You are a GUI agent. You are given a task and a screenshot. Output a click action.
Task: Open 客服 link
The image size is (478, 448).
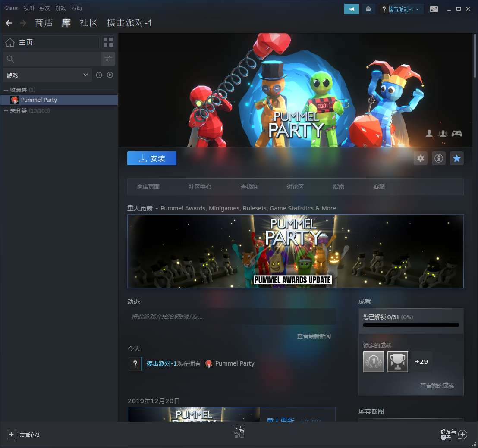pos(379,187)
